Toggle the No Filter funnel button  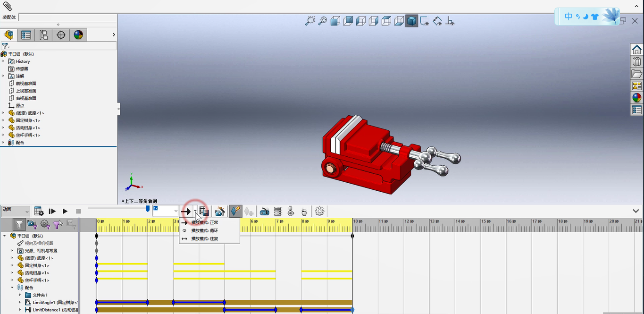tap(19, 224)
